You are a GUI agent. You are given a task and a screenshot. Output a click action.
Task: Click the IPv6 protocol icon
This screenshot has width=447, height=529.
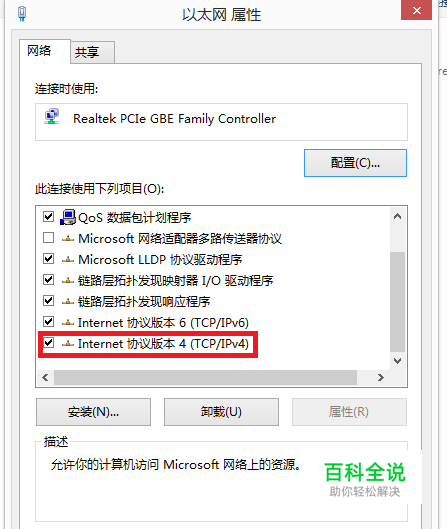(68, 323)
